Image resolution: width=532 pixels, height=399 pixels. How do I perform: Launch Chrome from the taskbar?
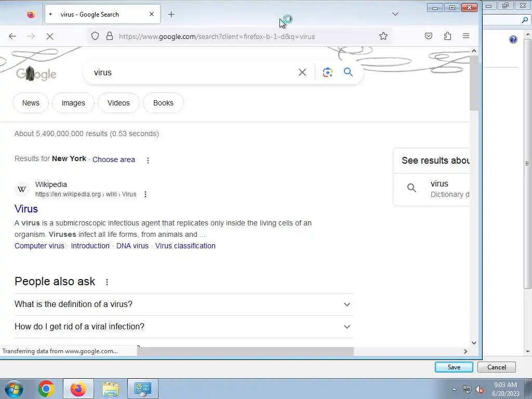coord(46,389)
